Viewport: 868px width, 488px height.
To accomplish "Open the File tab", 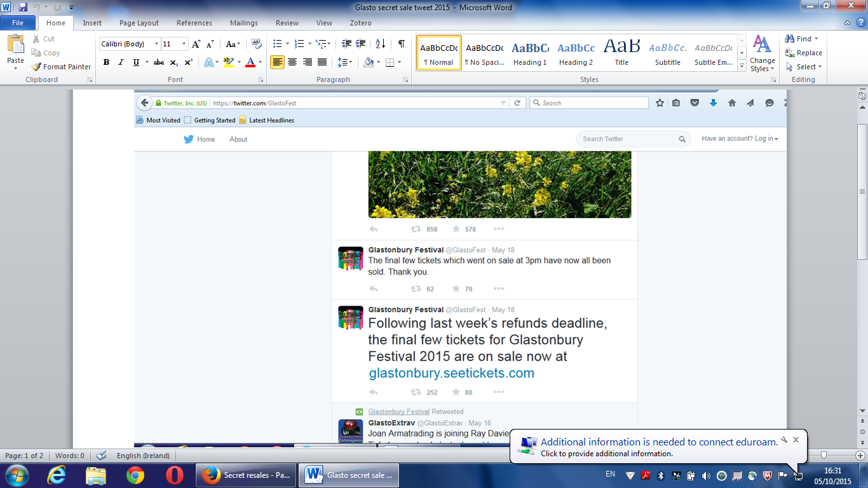I will [18, 23].
